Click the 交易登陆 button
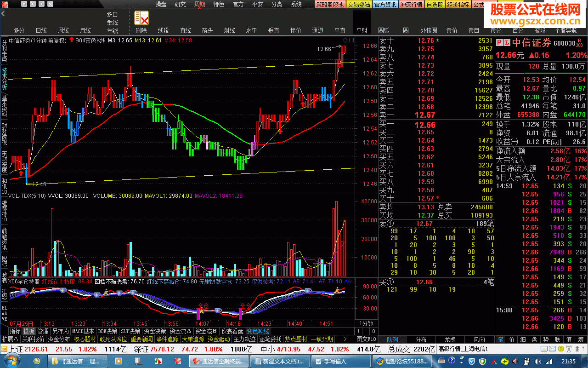This screenshot has width=588, height=368. pos(359,5)
